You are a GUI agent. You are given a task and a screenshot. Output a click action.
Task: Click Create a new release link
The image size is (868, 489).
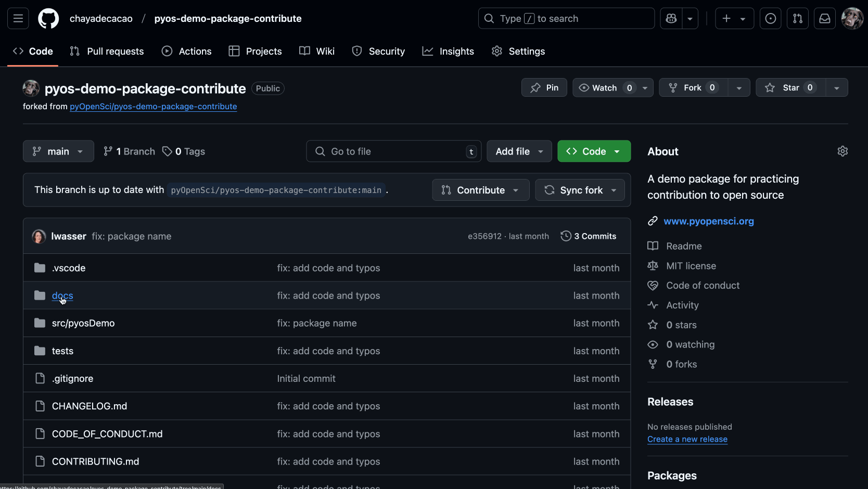pyautogui.click(x=687, y=439)
